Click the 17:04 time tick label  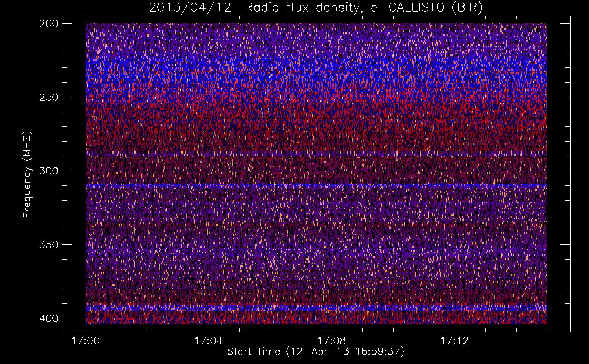[x=209, y=341]
